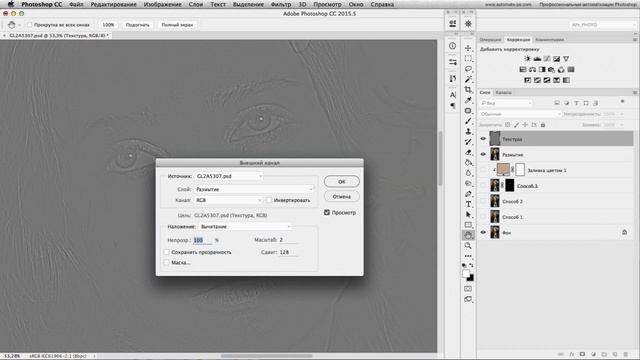Select the Paint Bucket tool
Screen dimensions: 640x360
[x=468, y=162]
